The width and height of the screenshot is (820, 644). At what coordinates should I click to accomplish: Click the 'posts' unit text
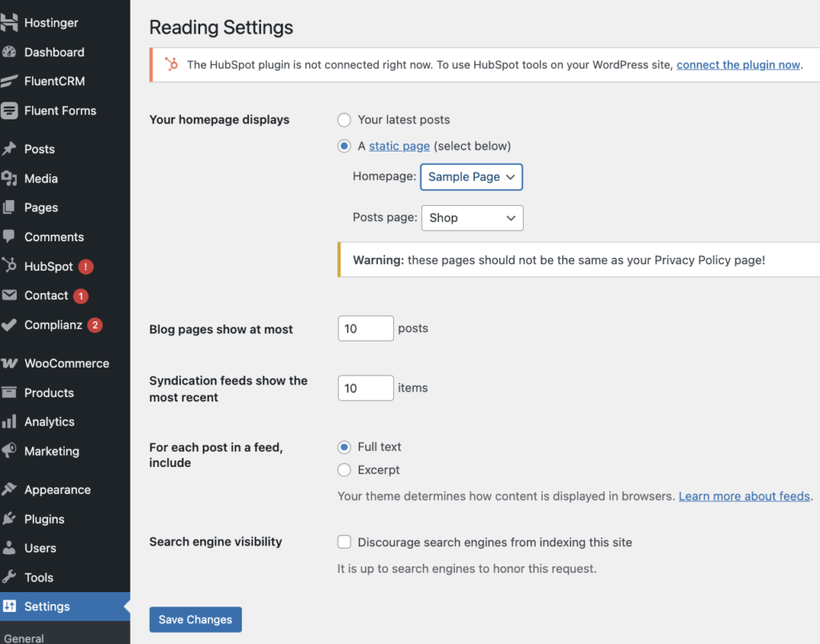[413, 328]
